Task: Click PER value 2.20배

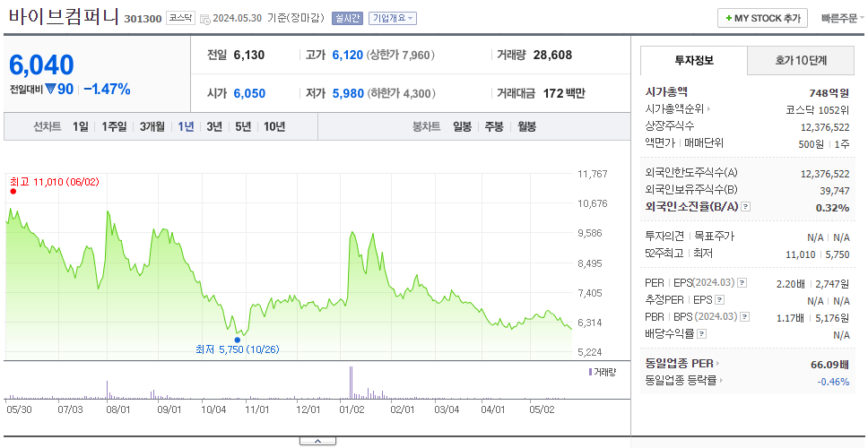Action: pos(791,284)
